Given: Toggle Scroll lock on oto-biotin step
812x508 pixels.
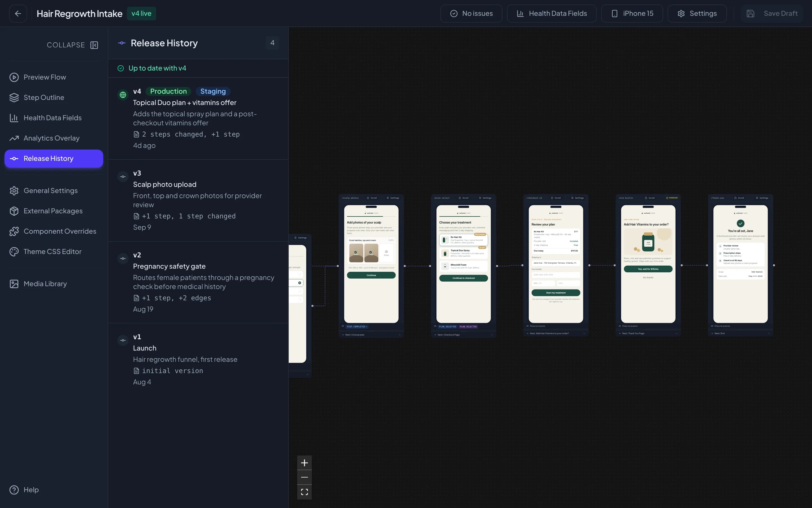Looking at the screenshot, I should pyautogui.click(x=650, y=198).
